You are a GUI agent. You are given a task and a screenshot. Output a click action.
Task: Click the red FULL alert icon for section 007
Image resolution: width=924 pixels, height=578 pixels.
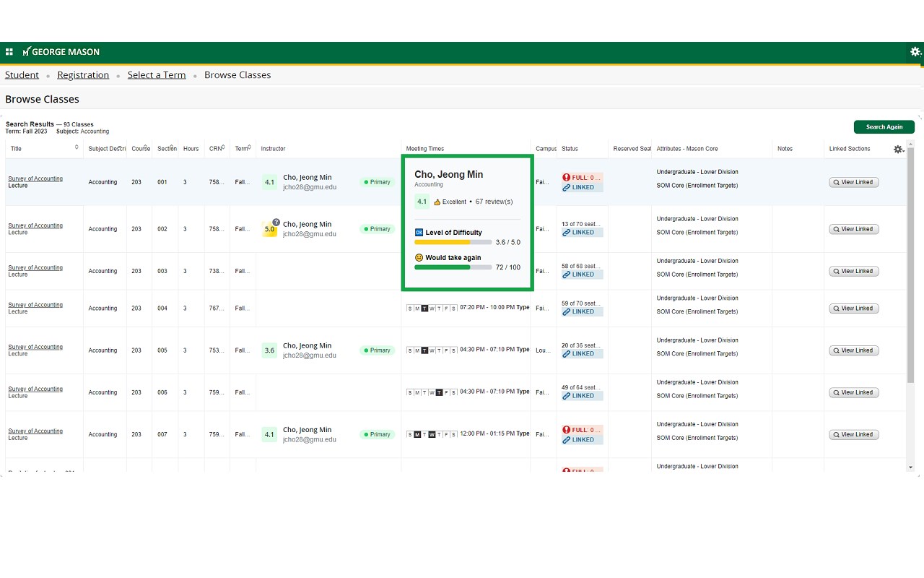click(x=567, y=429)
